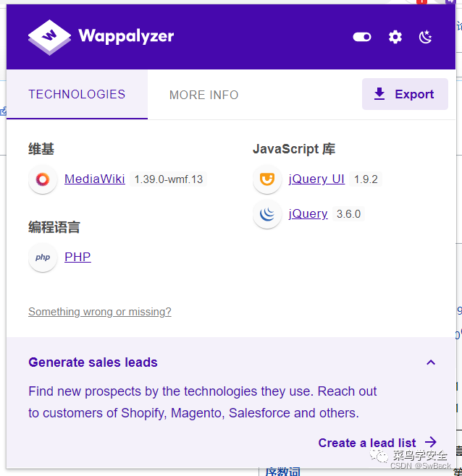The width and height of the screenshot is (462, 476).
Task: Open the jQuery UI link
Action: click(x=316, y=179)
